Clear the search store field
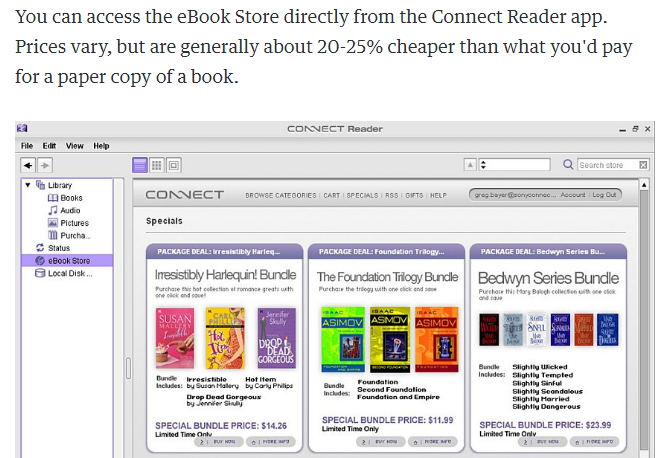This screenshot has height=458, width=668. coord(643,165)
